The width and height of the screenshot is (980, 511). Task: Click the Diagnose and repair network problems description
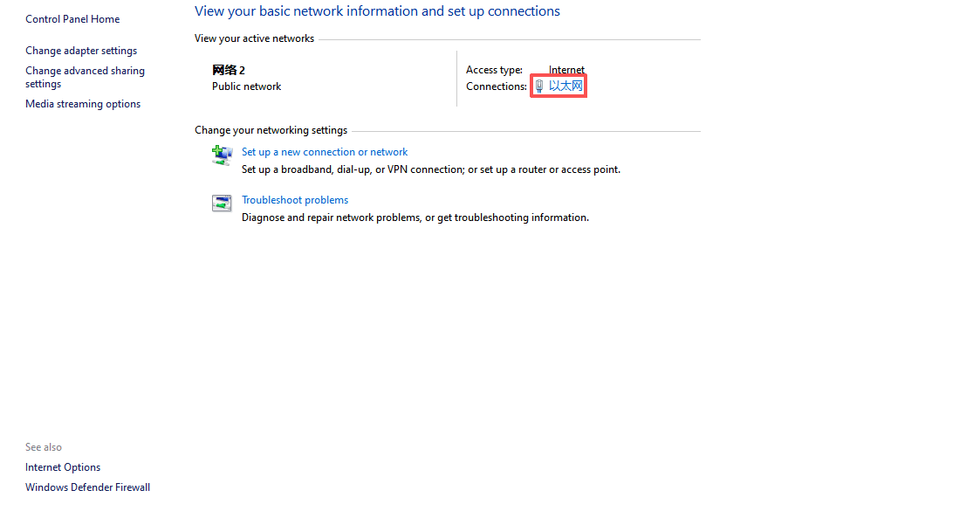(415, 218)
